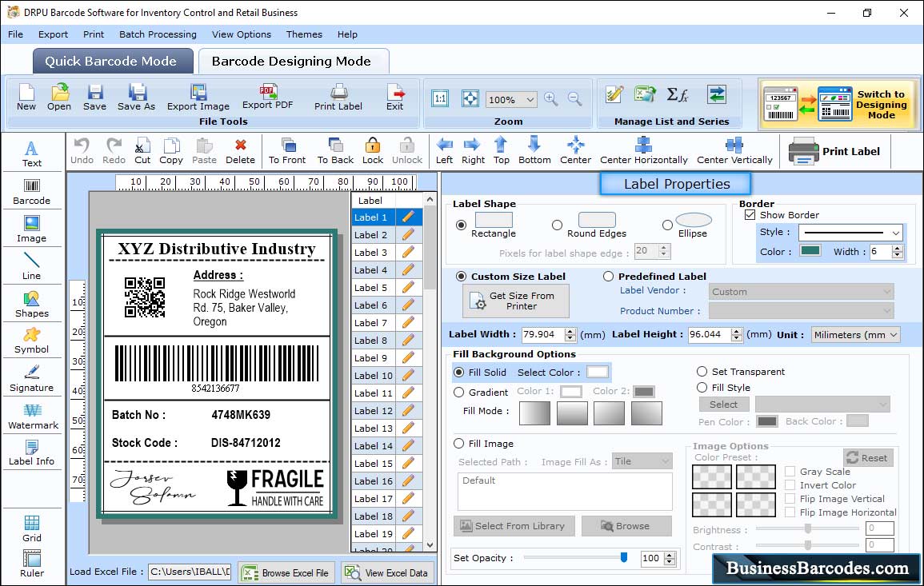Open the Image Fill As Tile dropdown
Image resolution: width=924 pixels, height=586 pixels.
pos(642,461)
